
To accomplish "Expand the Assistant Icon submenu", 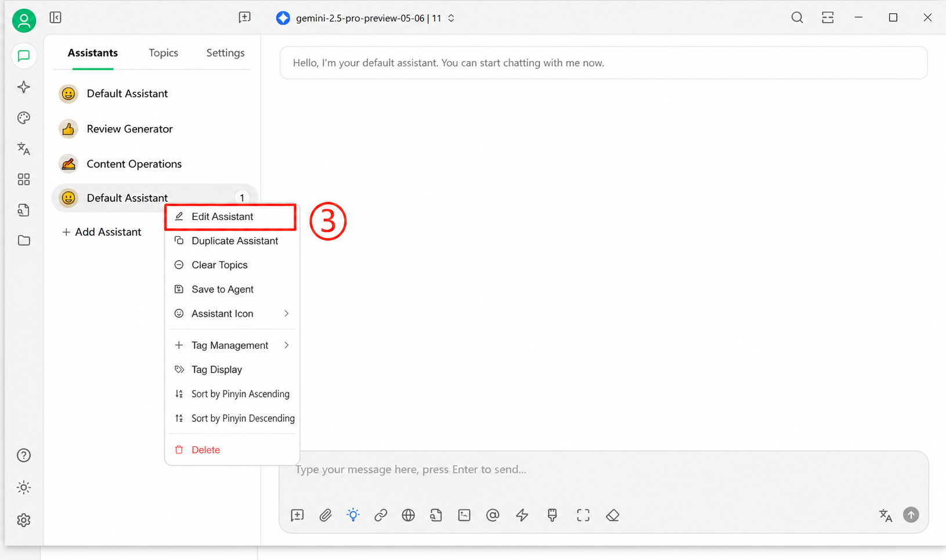I will 232,313.
